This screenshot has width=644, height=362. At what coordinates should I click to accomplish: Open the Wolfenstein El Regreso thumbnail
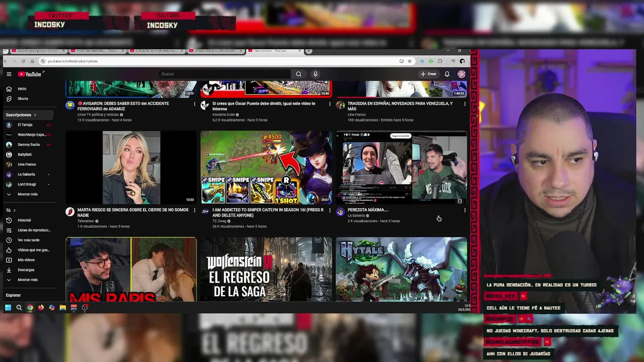(x=266, y=269)
